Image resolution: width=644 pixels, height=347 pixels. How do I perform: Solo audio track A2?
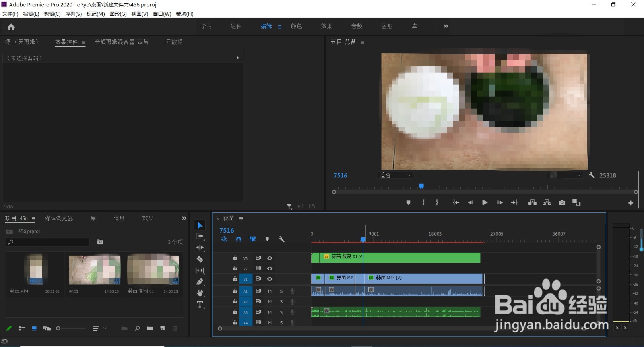(281, 301)
